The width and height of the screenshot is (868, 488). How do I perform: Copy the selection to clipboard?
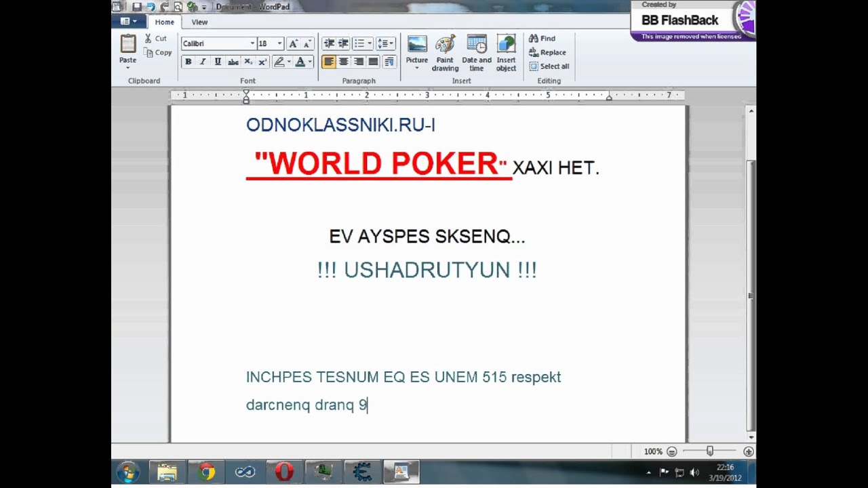(x=158, y=52)
